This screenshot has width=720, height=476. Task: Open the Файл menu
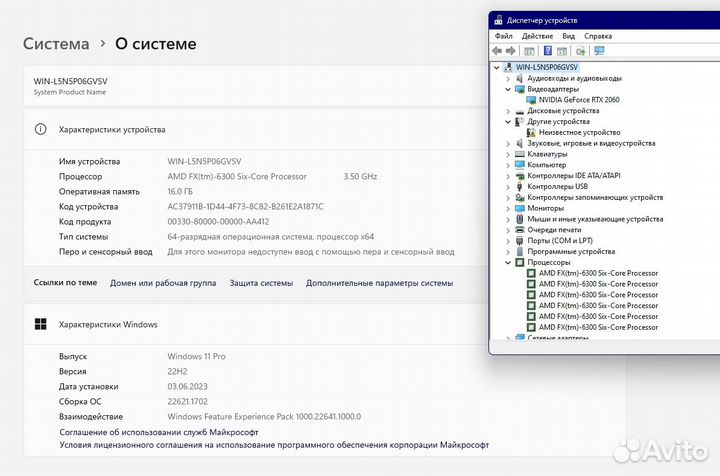(503, 36)
